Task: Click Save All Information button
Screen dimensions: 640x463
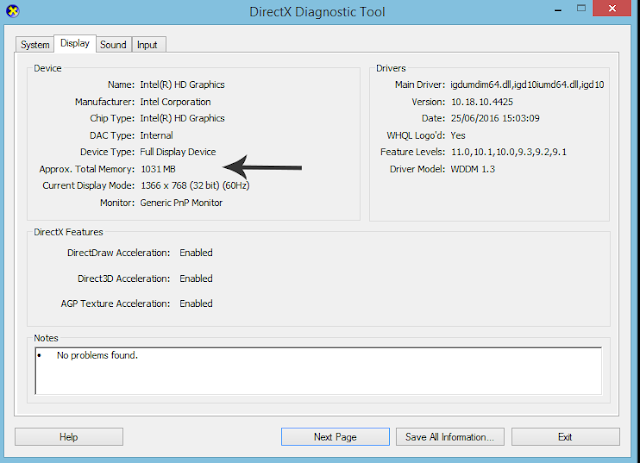Action: (x=450, y=437)
